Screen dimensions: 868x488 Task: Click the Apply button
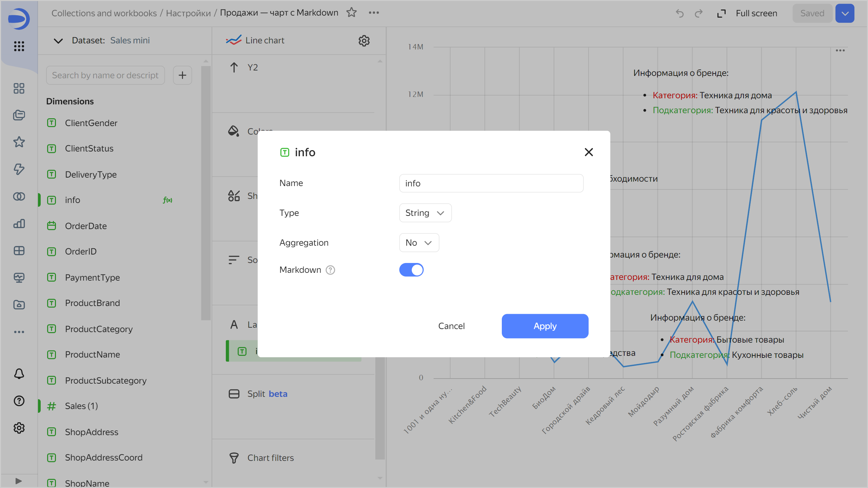[x=545, y=326]
